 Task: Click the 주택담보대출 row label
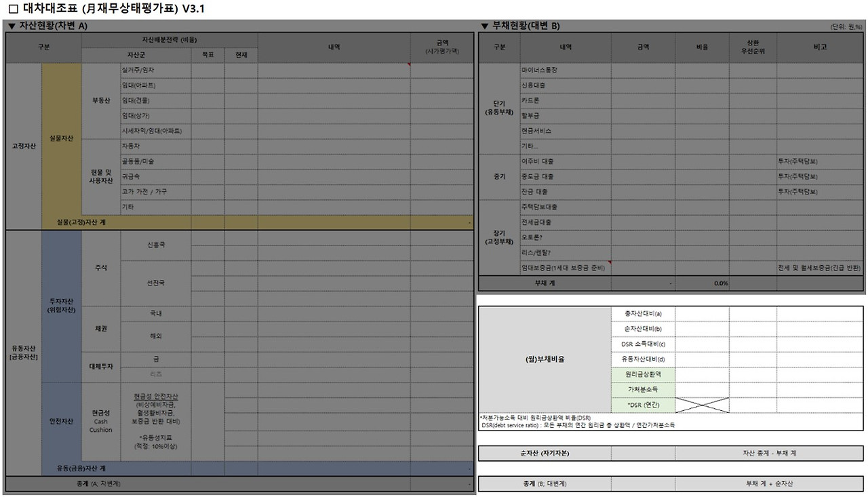[x=566, y=207]
